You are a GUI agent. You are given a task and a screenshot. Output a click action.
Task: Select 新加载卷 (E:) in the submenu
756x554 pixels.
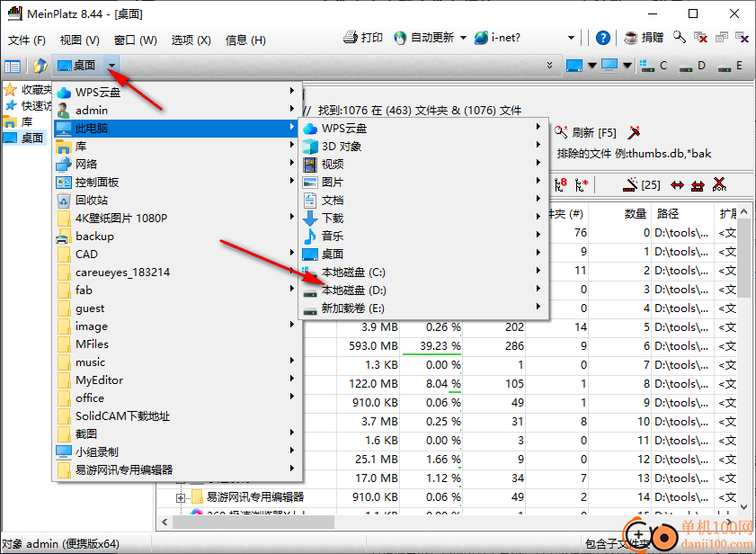click(423, 308)
